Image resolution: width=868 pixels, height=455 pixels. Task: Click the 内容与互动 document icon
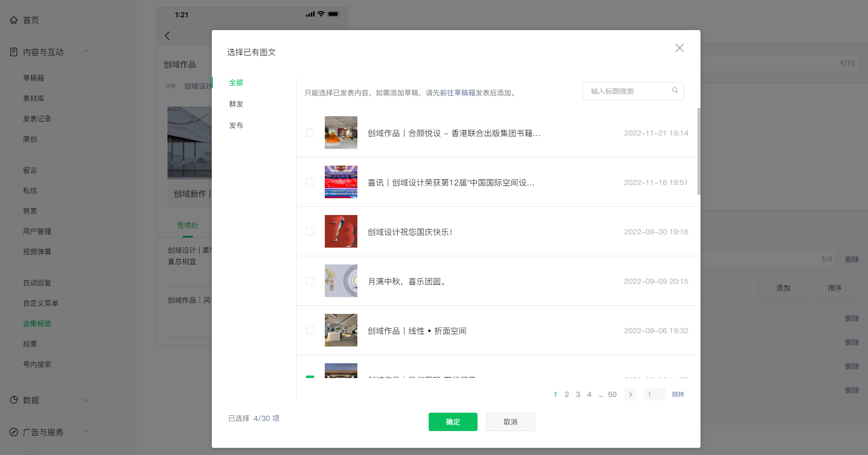pos(14,52)
